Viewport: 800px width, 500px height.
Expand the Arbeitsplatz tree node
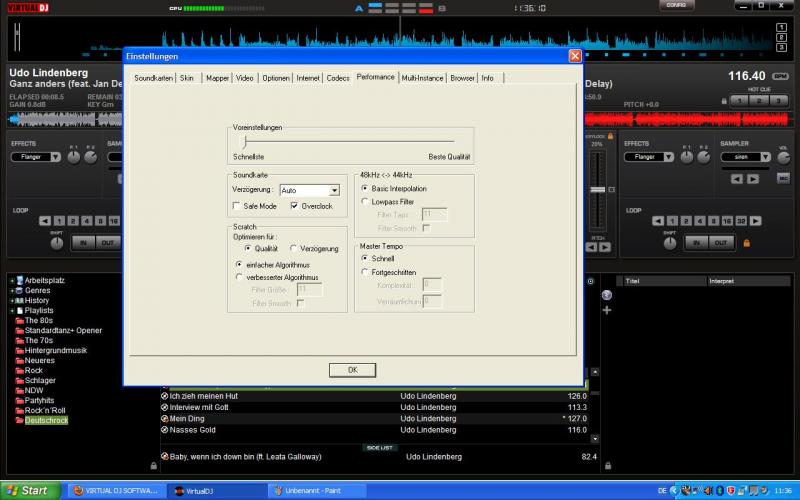12,281
